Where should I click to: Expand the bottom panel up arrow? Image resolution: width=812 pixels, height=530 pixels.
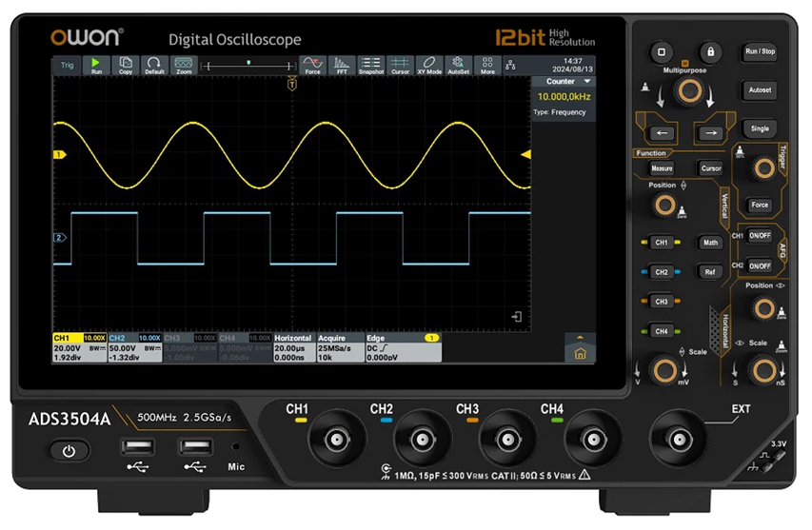575,337
